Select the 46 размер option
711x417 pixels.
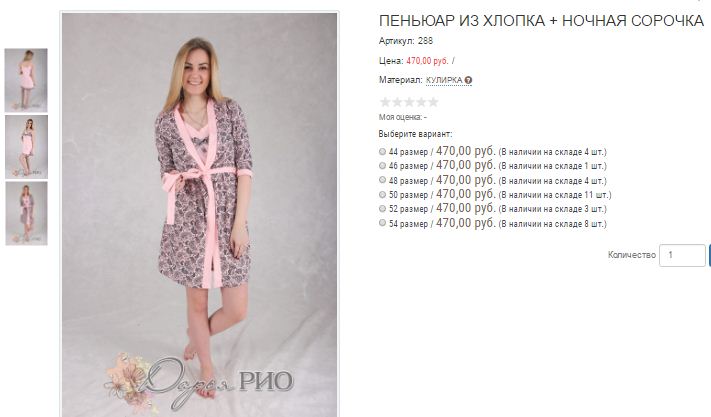382,165
